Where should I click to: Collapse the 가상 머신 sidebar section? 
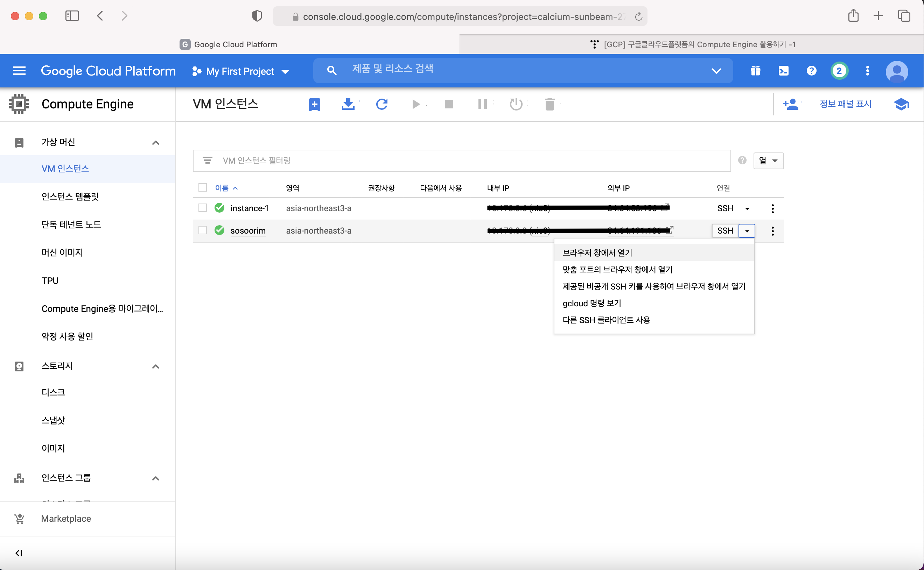pos(155,143)
